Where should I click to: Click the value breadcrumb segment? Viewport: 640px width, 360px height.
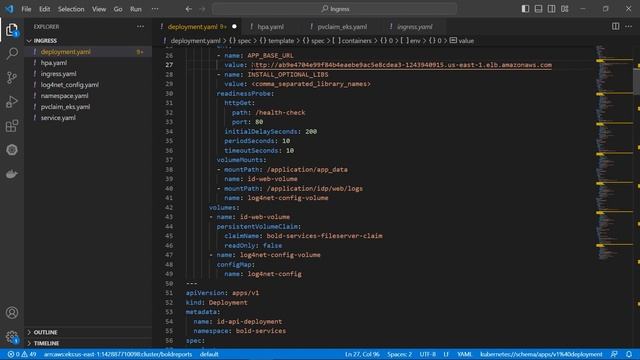click(x=462, y=41)
